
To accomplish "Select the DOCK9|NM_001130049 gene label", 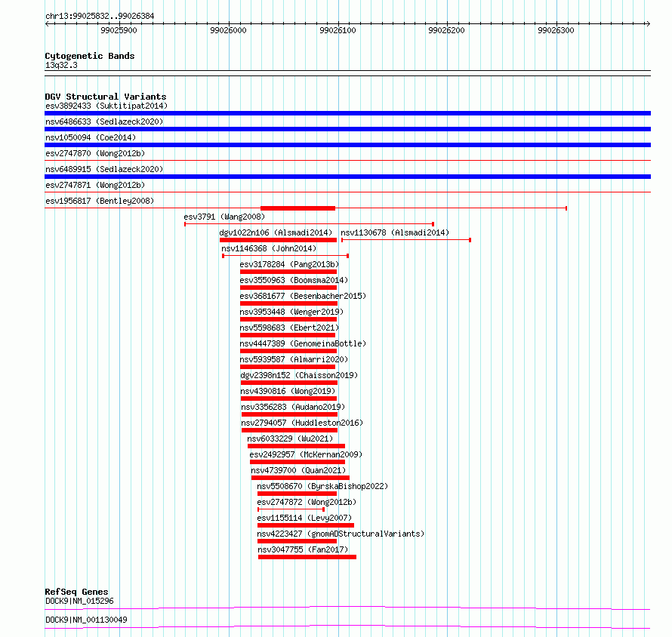I will (86, 620).
